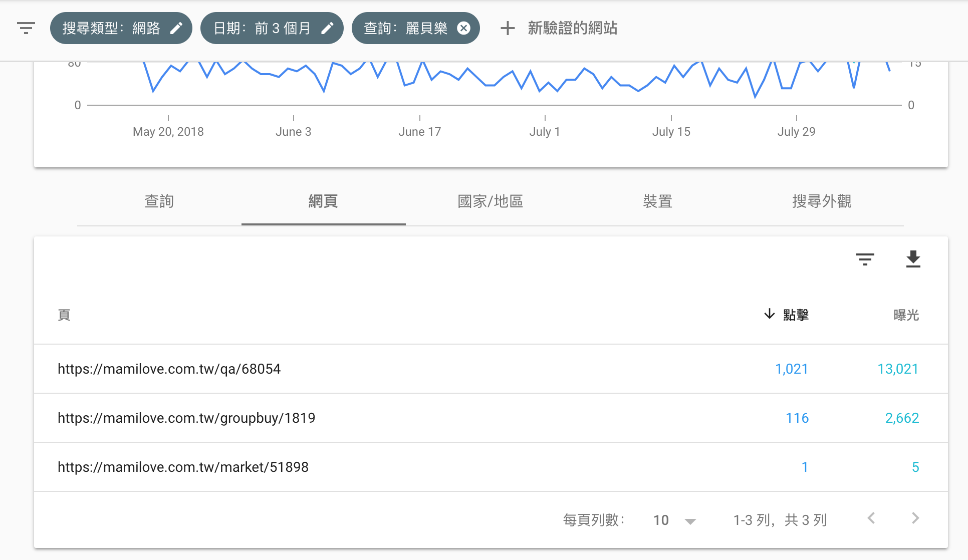968x560 pixels.
Task: Sort by the 曝光 column header
Action: coord(906,315)
